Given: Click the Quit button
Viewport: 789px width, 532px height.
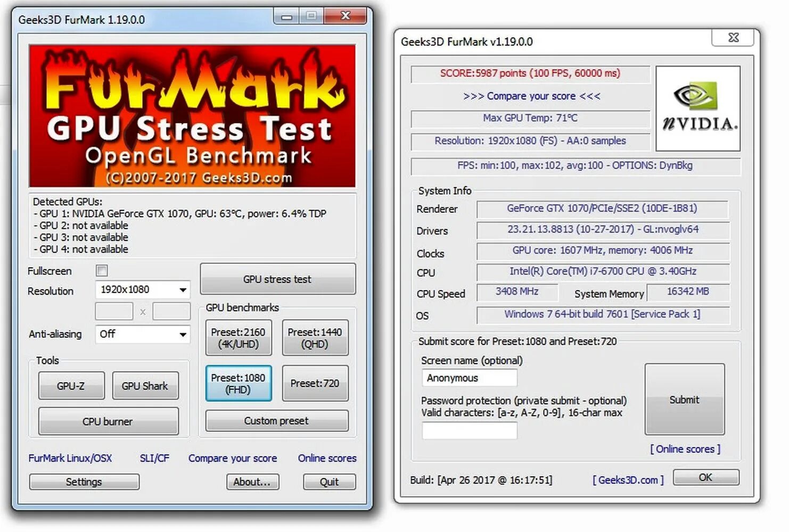Looking at the screenshot, I should pos(329,482).
